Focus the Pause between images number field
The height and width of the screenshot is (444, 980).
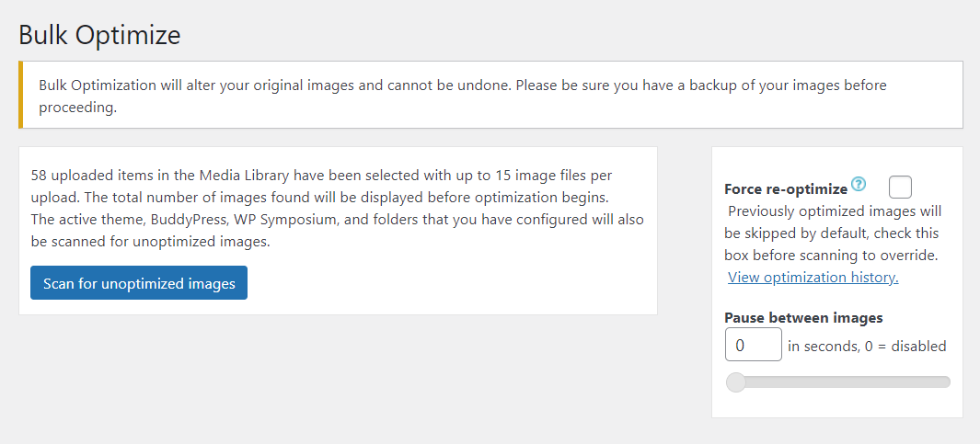pos(753,346)
